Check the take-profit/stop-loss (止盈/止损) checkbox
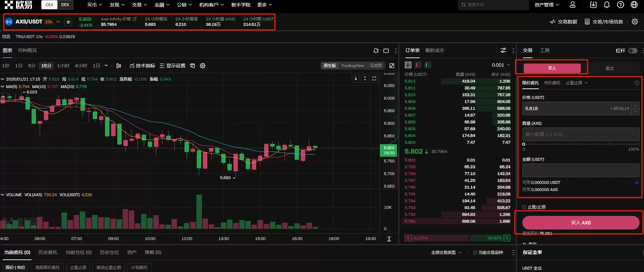The image size is (644, 272). click(x=524, y=207)
